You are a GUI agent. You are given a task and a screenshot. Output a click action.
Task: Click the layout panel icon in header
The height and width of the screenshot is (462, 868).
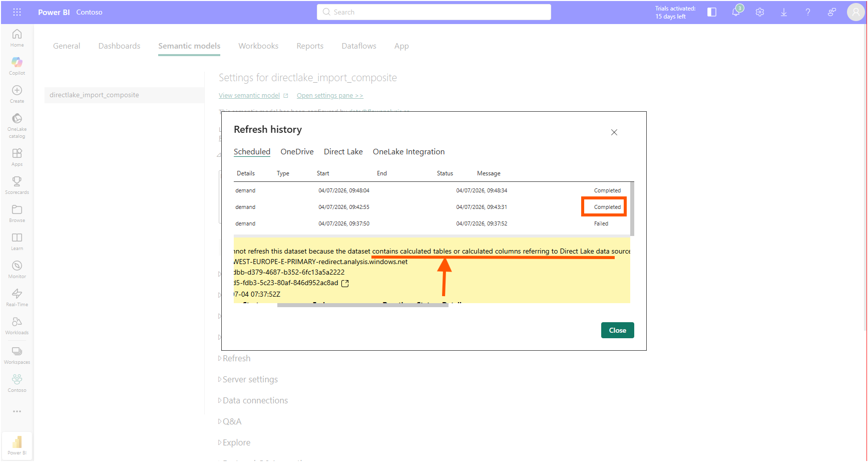pos(712,12)
